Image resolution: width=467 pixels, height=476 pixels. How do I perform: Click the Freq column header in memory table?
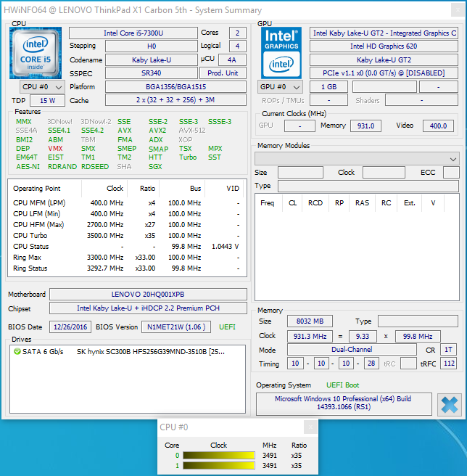pos(268,203)
